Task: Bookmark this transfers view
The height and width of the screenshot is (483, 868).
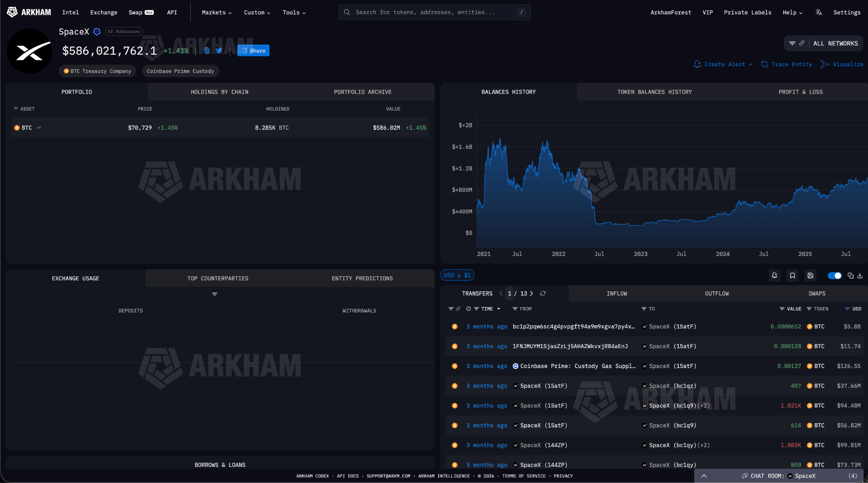Action: (792, 275)
